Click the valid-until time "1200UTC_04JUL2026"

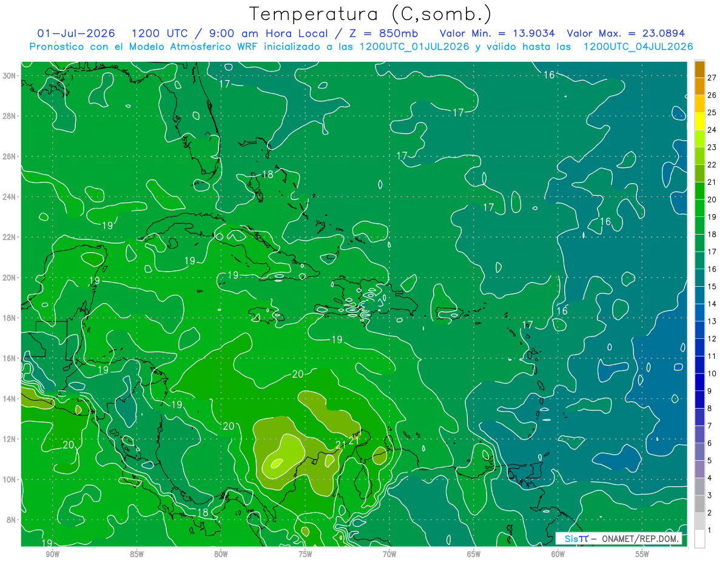[x=638, y=47]
